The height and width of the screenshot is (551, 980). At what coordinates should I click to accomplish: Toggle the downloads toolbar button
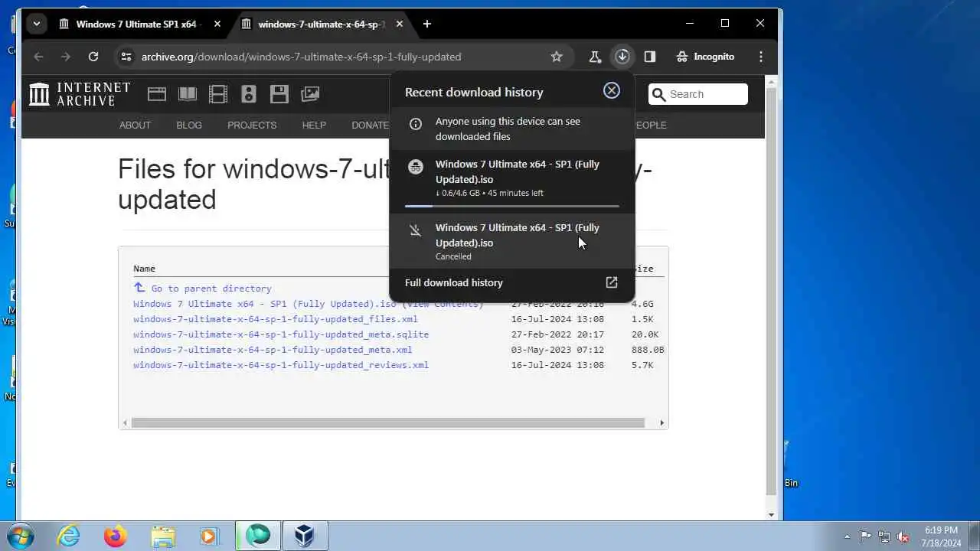coord(622,57)
